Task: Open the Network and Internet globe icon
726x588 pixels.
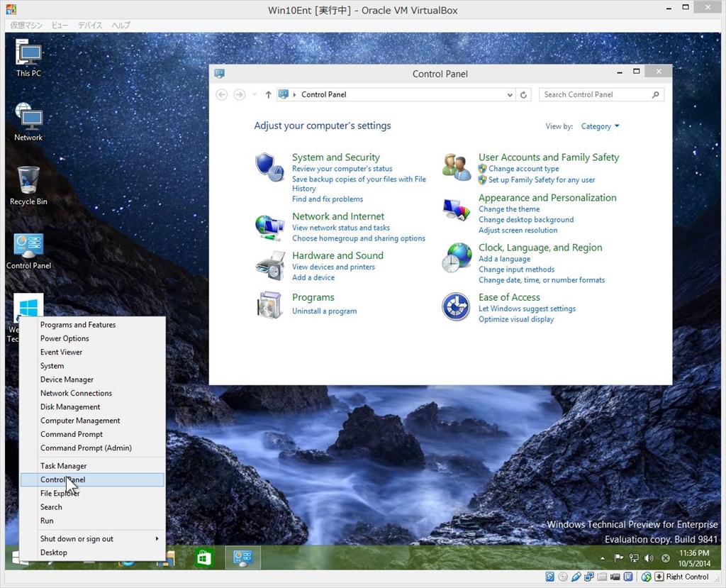Action: coord(269,227)
